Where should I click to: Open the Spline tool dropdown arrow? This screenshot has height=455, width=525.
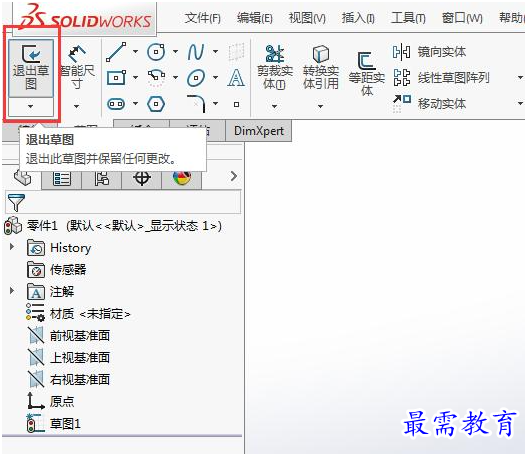click(215, 52)
